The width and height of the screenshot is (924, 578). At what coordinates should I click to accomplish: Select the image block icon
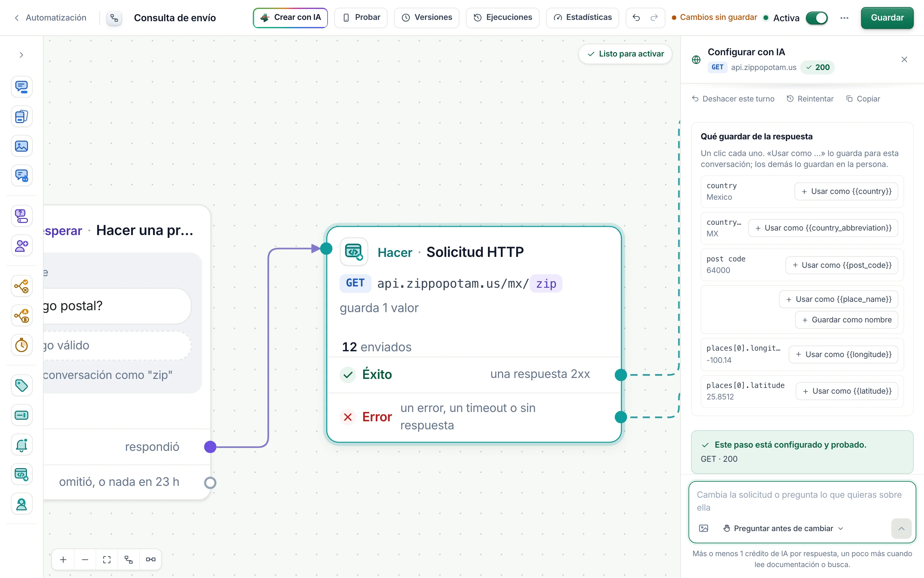(x=21, y=146)
